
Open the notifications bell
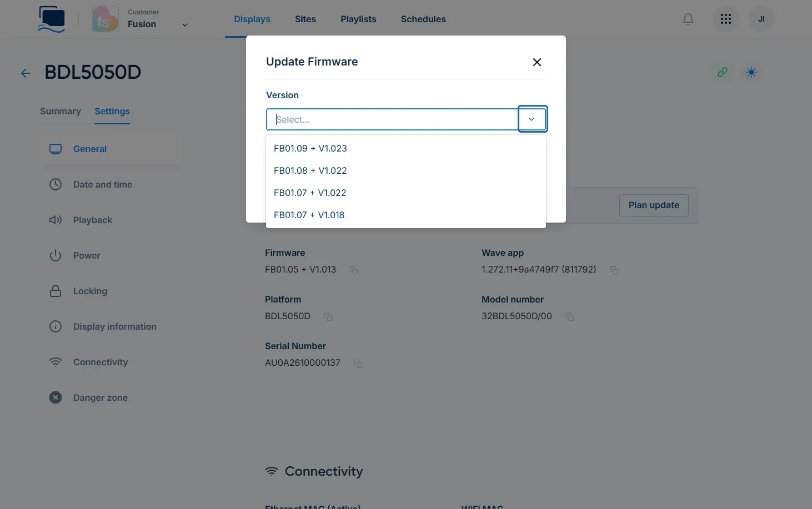(x=688, y=19)
